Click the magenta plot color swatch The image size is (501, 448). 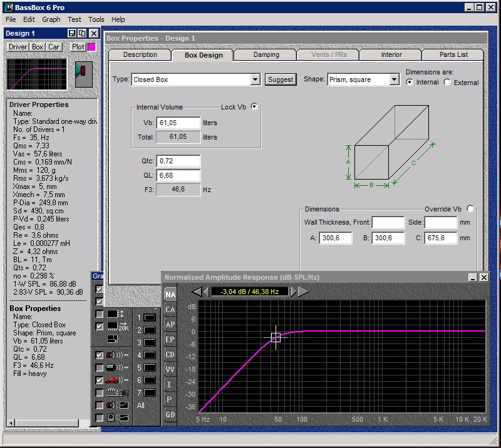click(91, 47)
